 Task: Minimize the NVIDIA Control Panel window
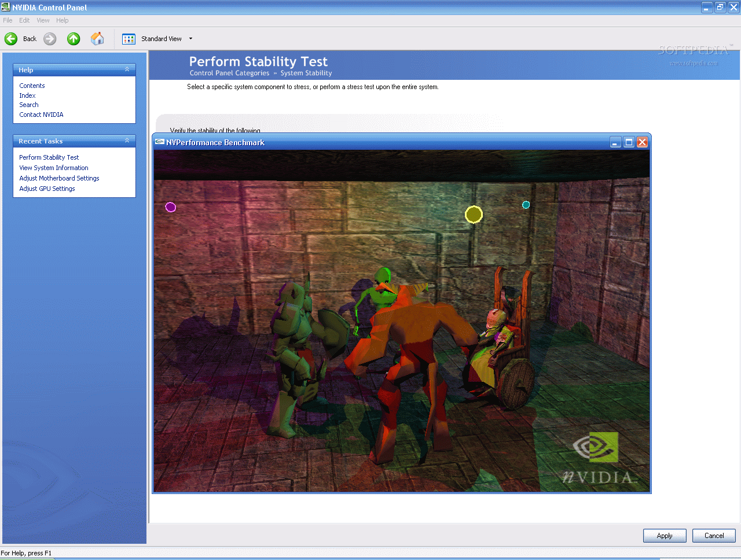pos(707,8)
